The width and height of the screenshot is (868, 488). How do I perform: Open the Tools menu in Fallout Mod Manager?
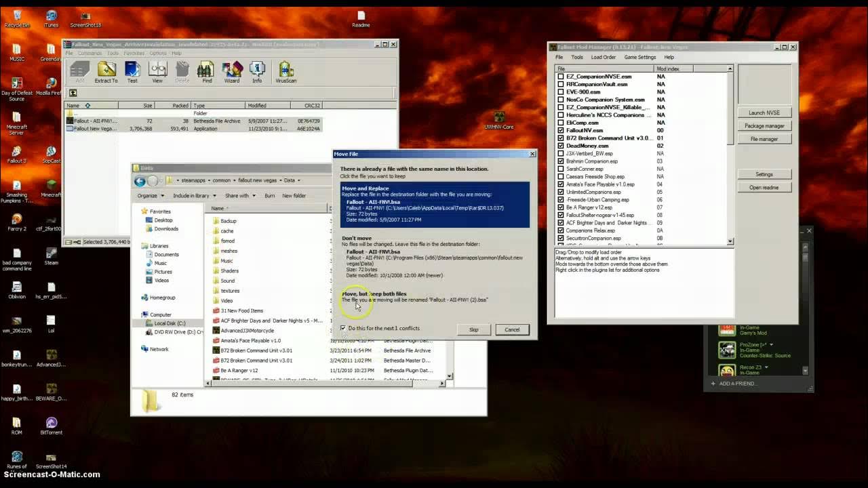tap(576, 57)
